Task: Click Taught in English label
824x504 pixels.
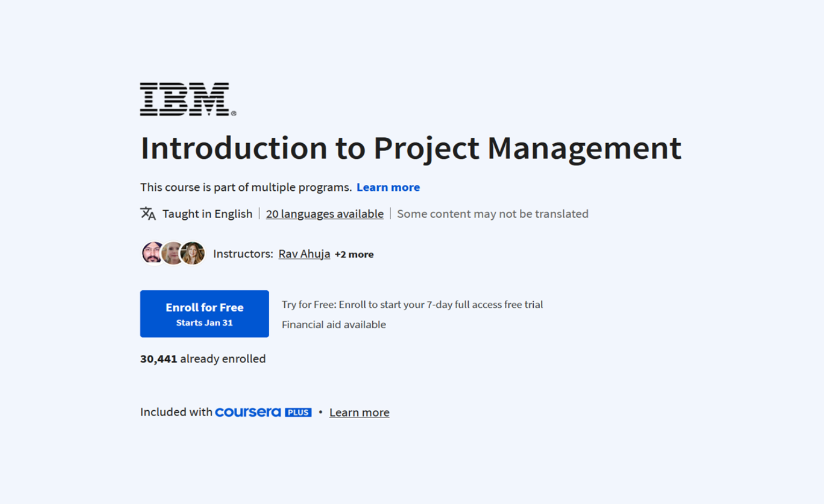Action: point(207,213)
